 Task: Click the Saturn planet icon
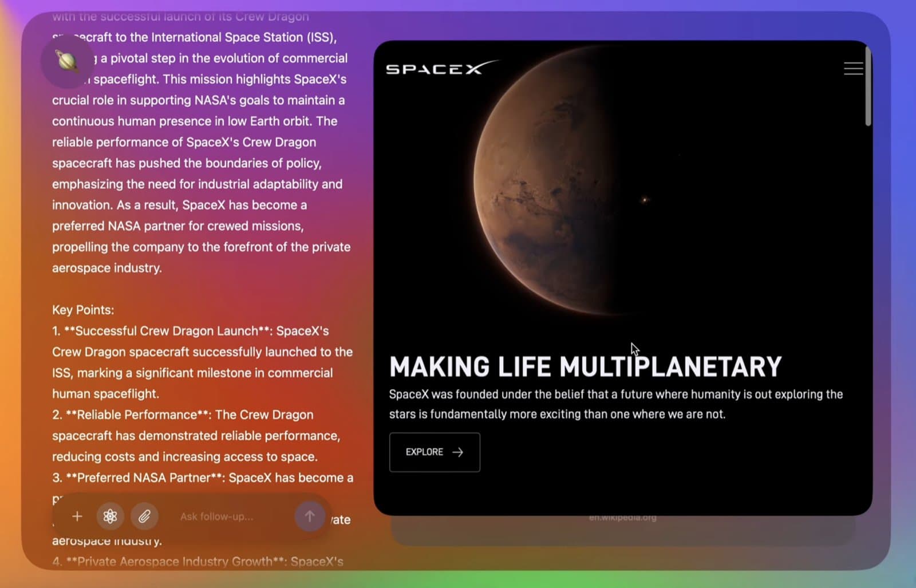tap(67, 61)
